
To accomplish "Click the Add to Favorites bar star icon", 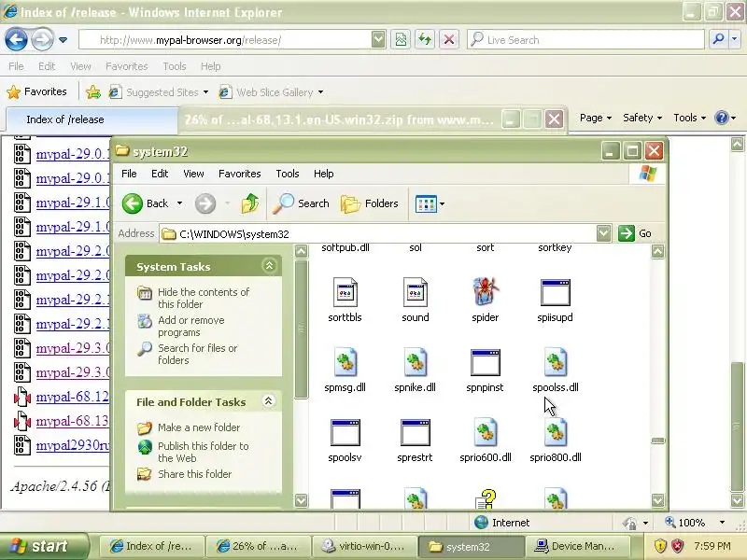I will click(93, 91).
